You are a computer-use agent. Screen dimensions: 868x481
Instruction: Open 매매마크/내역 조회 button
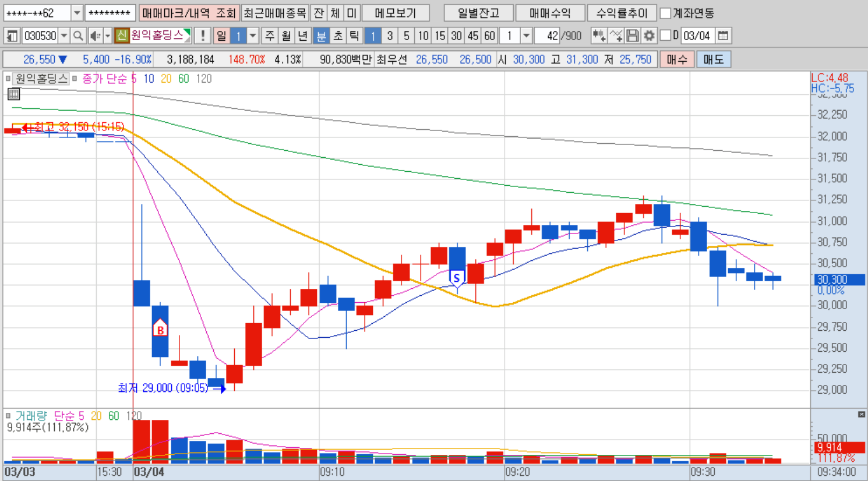[x=189, y=13]
